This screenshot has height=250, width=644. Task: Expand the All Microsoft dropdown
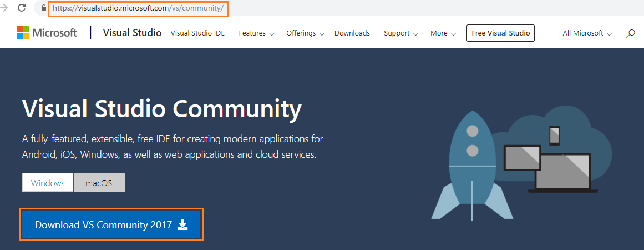(x=587, y=33)
